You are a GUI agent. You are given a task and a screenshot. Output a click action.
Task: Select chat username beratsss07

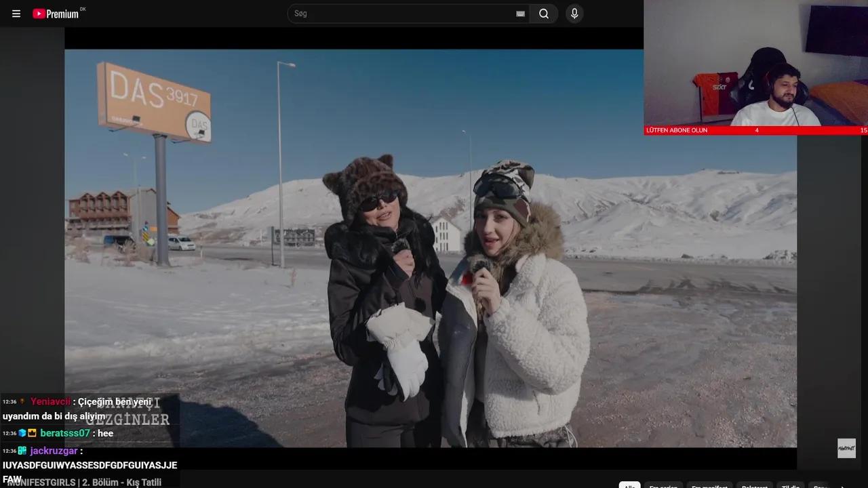[x=65, y=433]
